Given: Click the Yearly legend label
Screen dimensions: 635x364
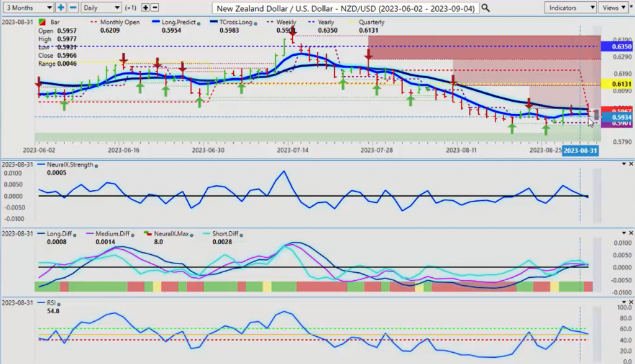Looking at the screenshot, I should (x=326, y=22).
